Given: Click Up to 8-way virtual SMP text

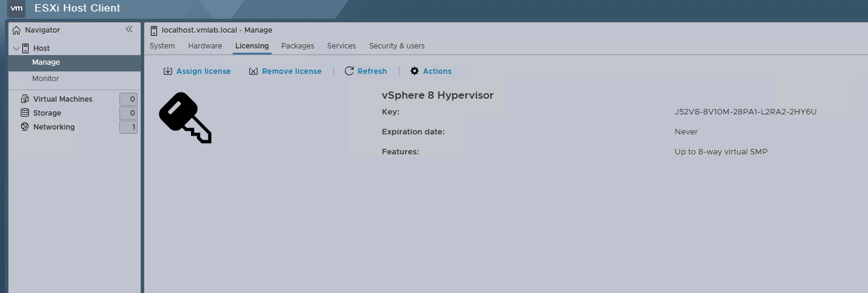Looking at the screenshot, I should click(x=721, y=152).
